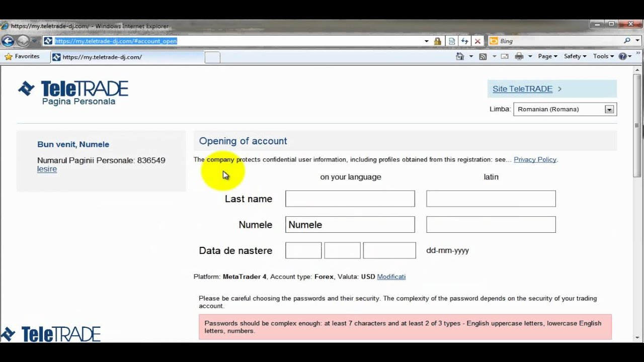
Task: Open the Feeds dropdown arrow
Action: [x=494, y=56]
